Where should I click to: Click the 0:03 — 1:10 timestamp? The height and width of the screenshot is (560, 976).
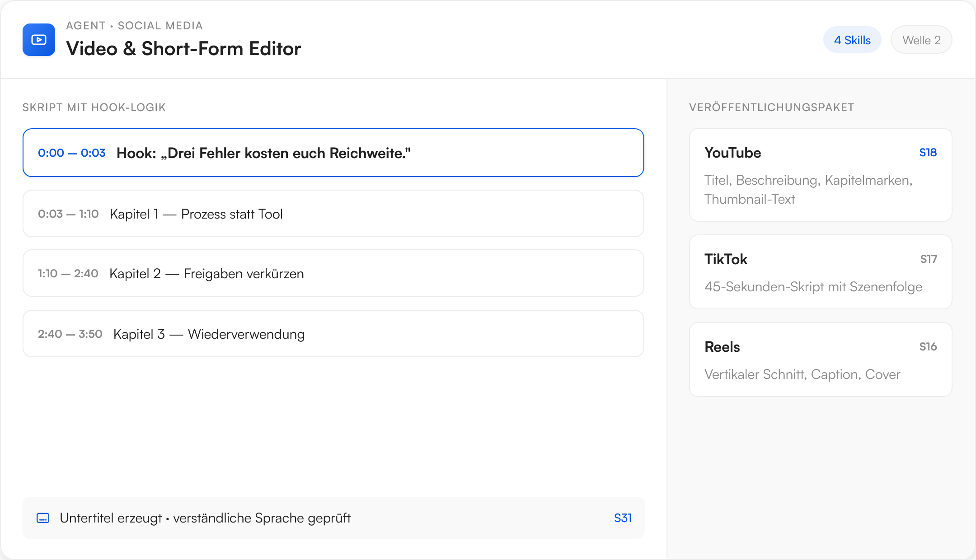pyautogui.click(x=68, y=214)
